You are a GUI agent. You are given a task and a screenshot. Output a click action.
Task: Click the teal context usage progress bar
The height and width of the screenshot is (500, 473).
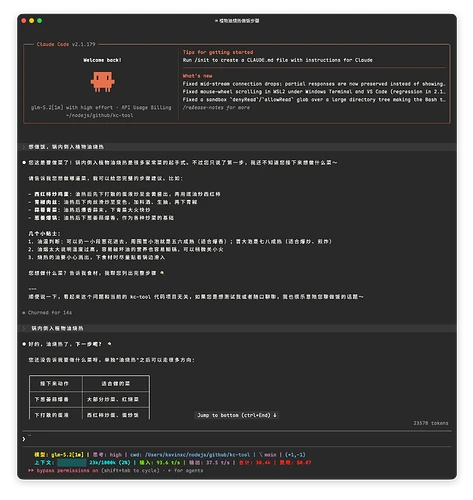click(72, 462)
